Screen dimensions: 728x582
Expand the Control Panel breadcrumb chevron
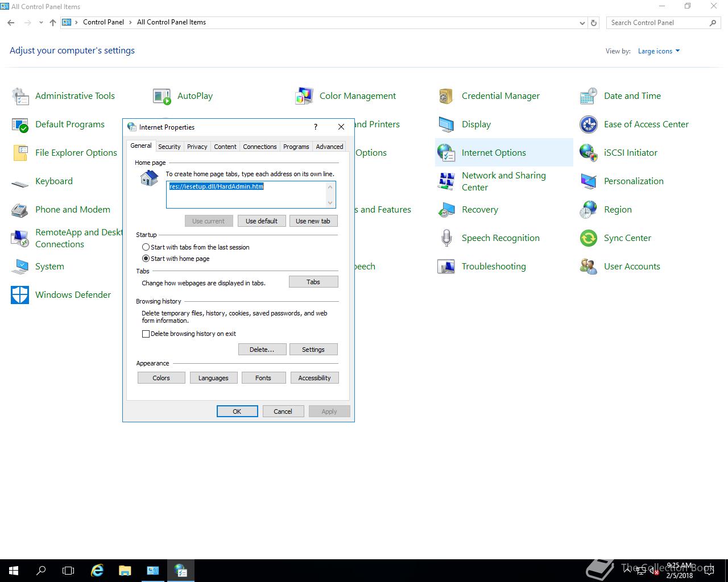(131, 22)
